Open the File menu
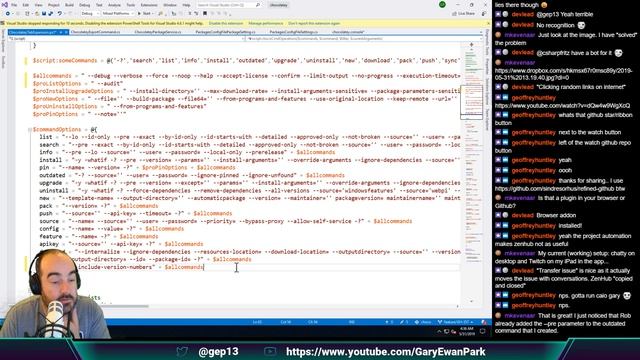The image size is (640, 360). point(14,5)
